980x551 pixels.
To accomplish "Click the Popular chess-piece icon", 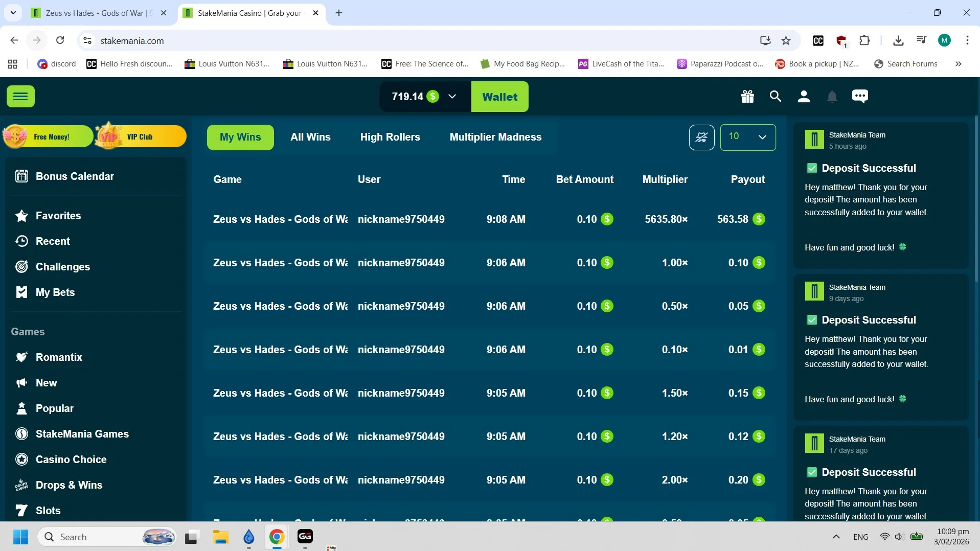I will tap(21, 408).
